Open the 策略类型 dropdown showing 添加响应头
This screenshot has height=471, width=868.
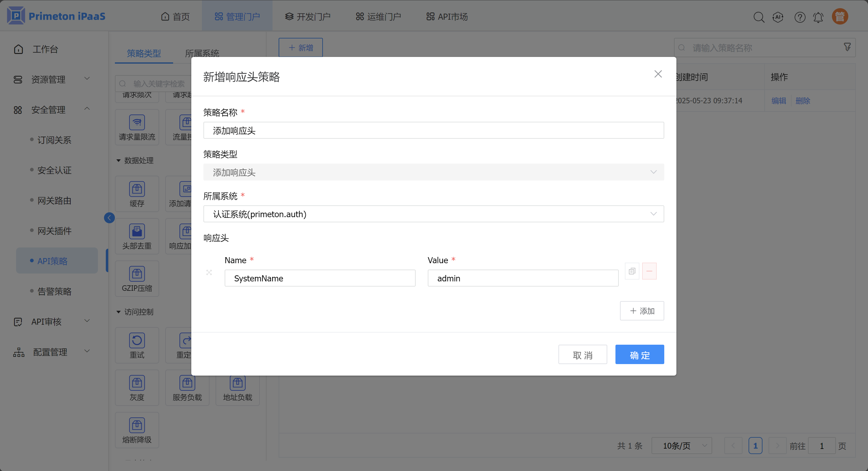(x=433, y=172)
